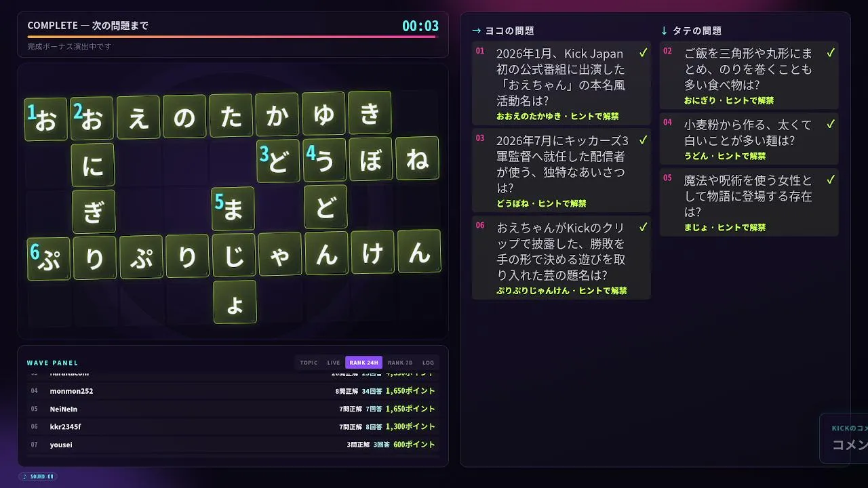Select ranking row NeiNeIn
This screenshot has width=868, height=488.
(233, 409)
